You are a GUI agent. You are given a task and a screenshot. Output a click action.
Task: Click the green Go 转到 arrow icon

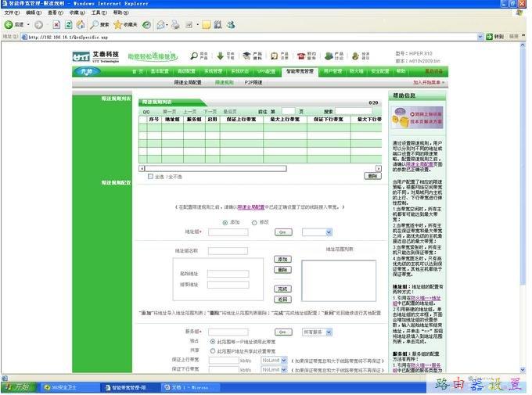[489, 37]
